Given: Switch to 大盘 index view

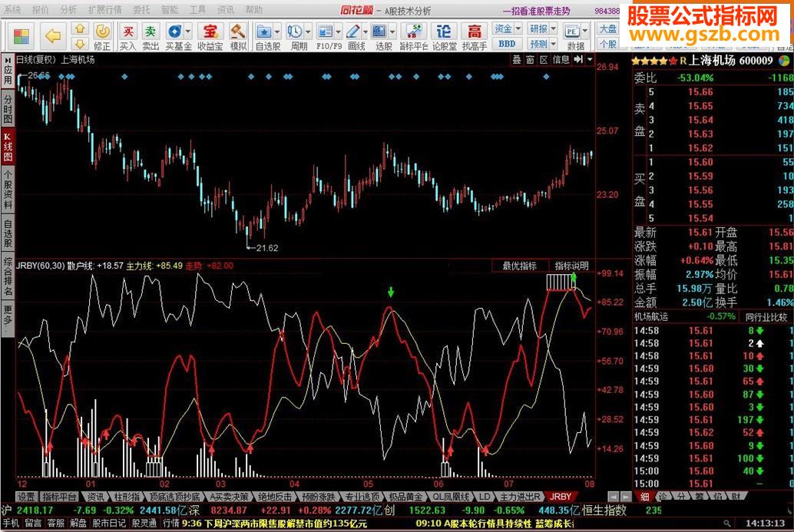Looking at the screenshot, I should pyautogui.click(x=608, y=29).
